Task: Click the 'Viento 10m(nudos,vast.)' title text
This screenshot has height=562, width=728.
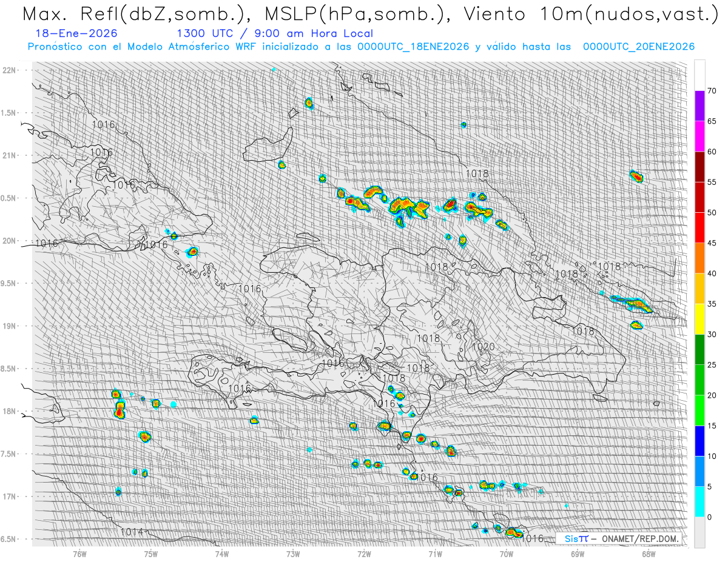Action: 592,15
